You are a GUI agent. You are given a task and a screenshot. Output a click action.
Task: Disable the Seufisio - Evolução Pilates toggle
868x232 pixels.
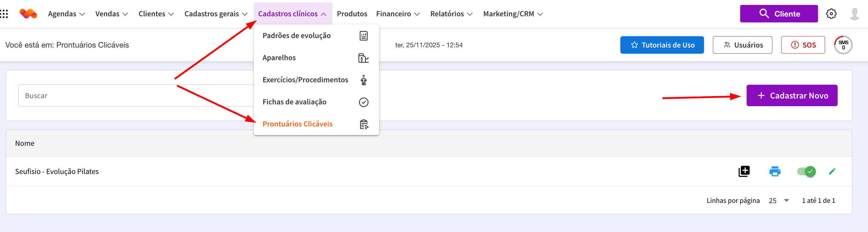click(806, 171)
